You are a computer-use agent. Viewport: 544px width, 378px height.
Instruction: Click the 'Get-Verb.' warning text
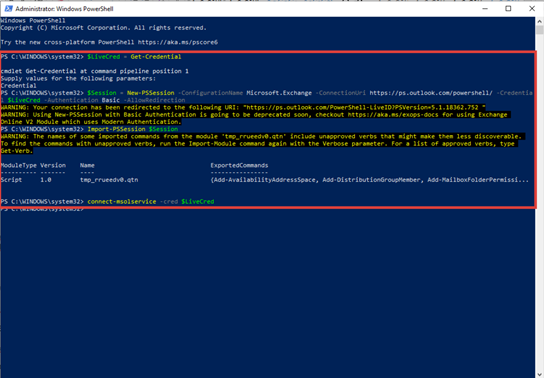17,151
